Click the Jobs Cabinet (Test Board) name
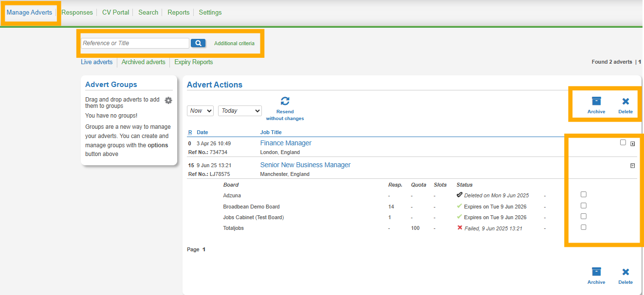 [254, 217]
